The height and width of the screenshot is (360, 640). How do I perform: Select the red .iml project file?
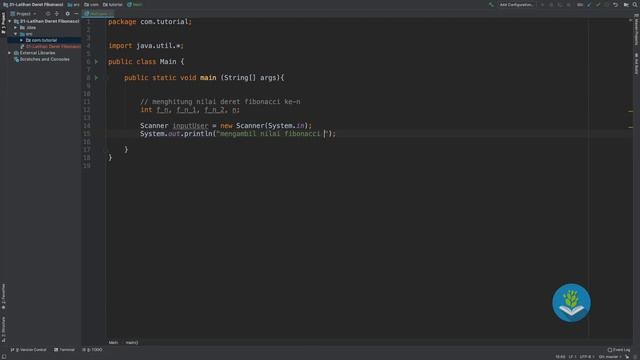coord(51,47)
